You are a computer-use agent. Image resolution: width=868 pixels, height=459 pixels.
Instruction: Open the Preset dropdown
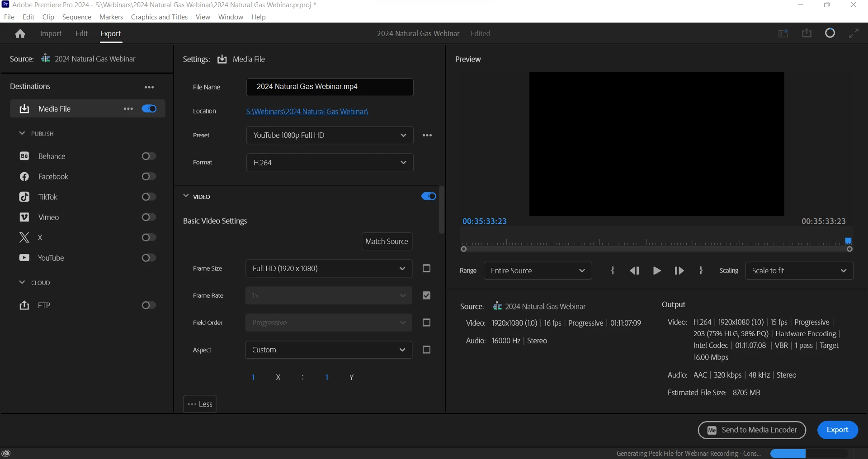coord(330,135)
